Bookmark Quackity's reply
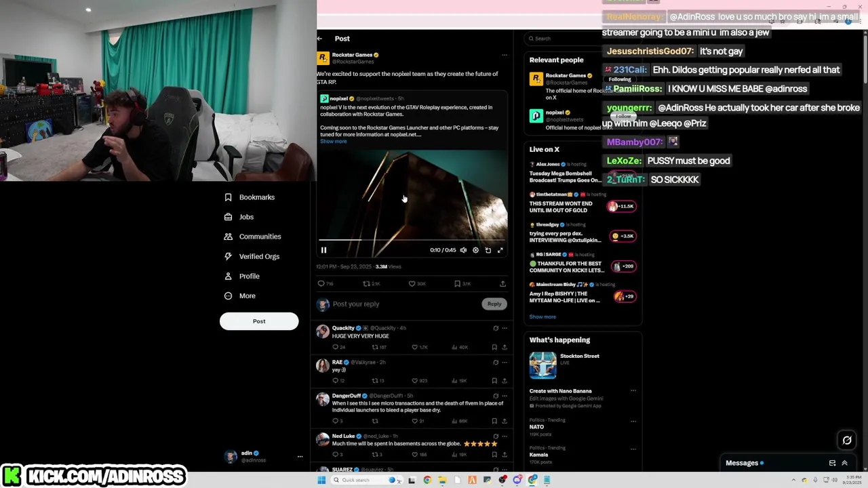The image size is (868, 488). pyautogui.click(x=494, y=347)
